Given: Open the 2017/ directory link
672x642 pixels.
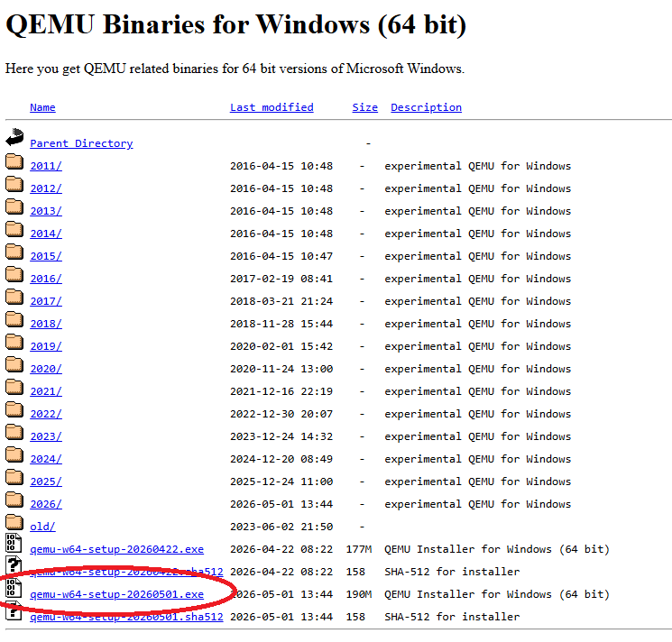Looking at the screenshot, I should [46, 301].
